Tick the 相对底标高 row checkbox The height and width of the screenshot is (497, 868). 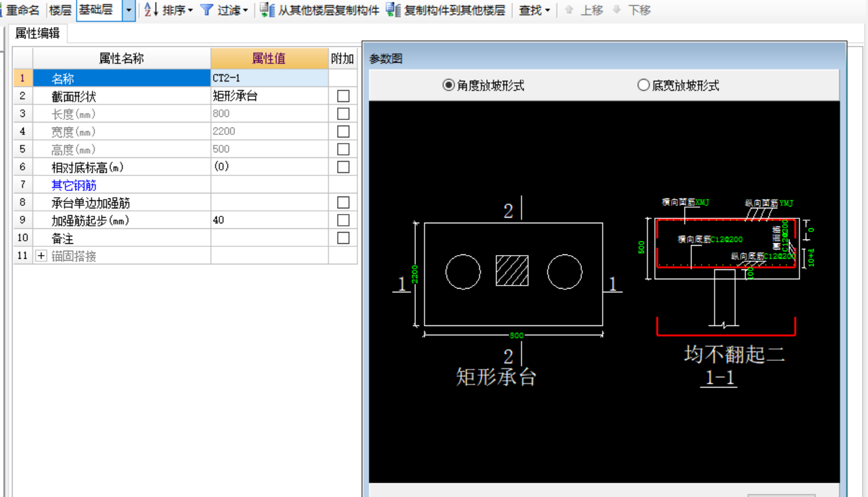343,167
